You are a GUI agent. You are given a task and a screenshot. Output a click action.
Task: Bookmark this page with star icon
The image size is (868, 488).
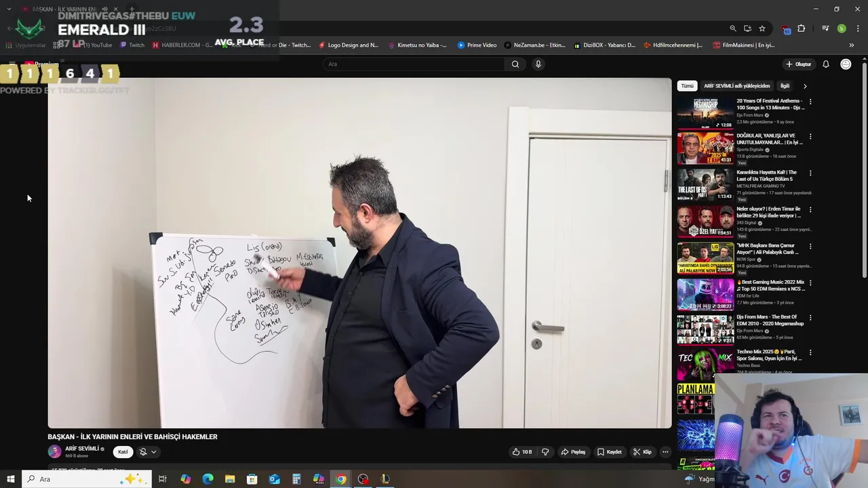tap(762, 28)
